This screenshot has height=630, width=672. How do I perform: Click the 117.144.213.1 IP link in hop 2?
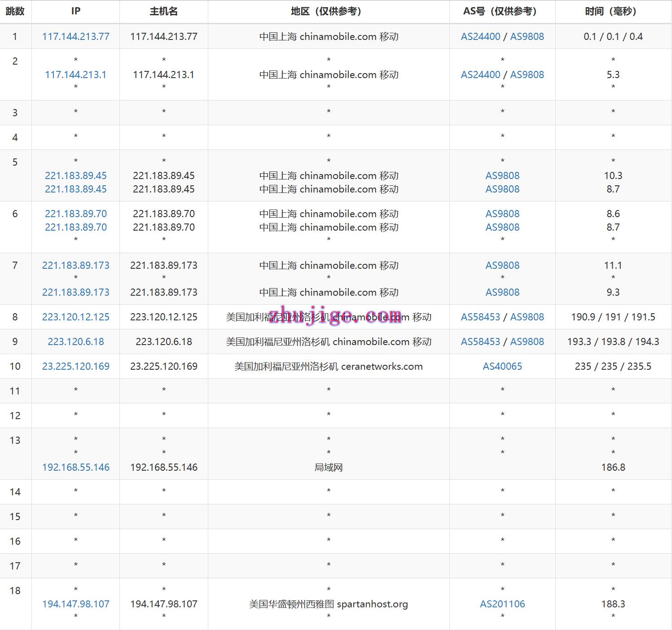tap(75, 75)
